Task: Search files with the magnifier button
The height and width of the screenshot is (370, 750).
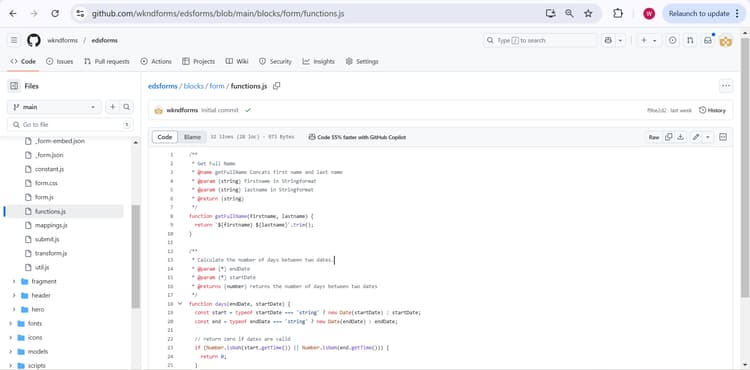Action: (x=126, y=107)
